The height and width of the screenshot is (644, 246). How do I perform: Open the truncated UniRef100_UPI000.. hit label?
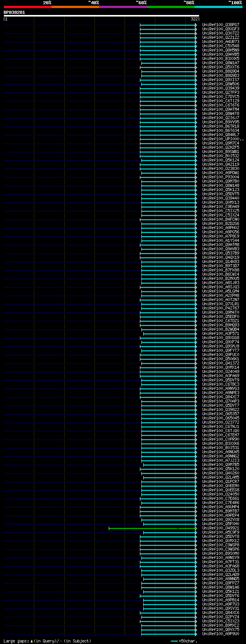click(x=223, y=139)
